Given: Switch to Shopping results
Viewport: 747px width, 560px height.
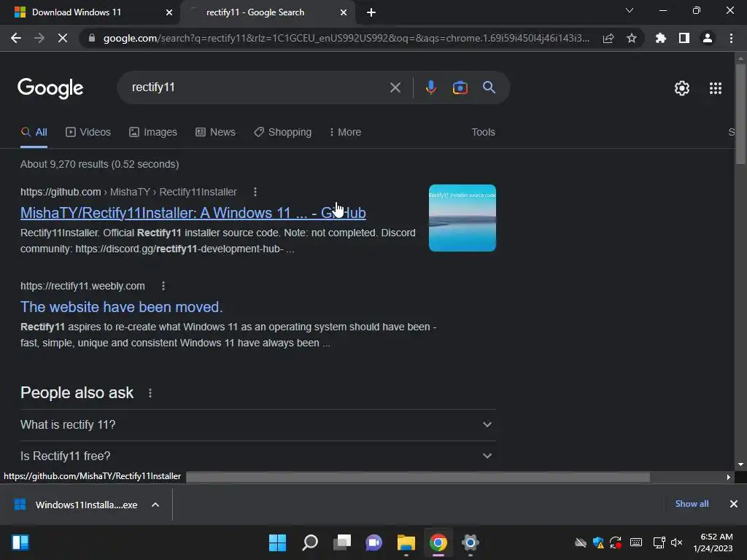Looking at the screenshot, I should (x=282, y=132).
